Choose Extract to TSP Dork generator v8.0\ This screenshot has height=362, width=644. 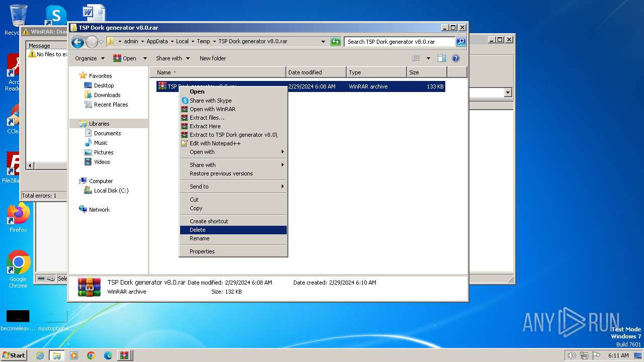coord(233,135)
